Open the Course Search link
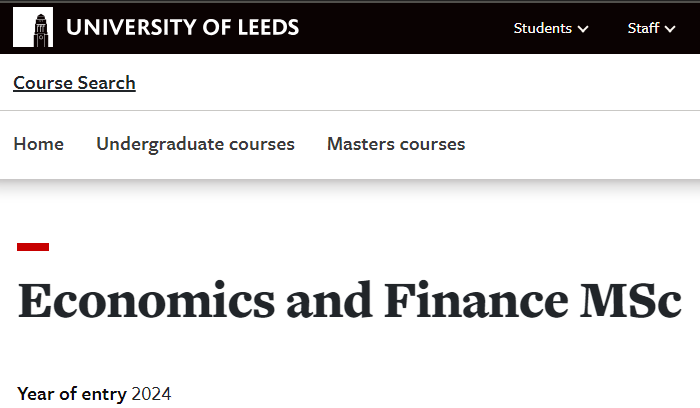 pos(75,83)
